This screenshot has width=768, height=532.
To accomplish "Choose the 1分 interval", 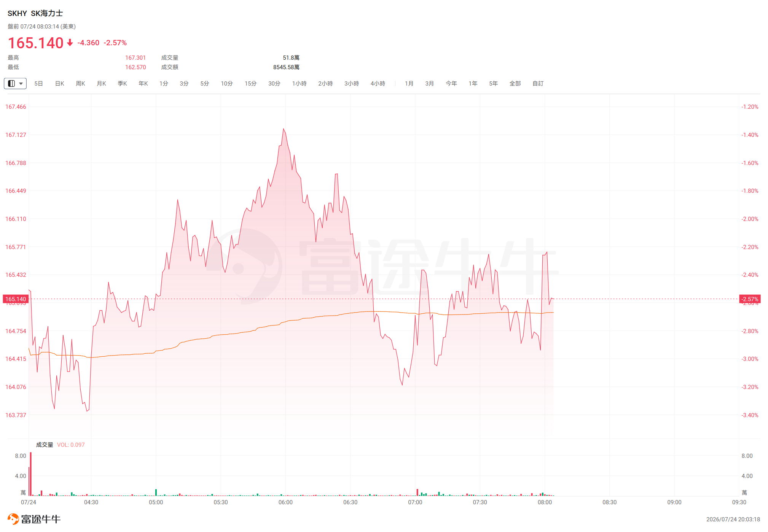I will point(164,83).
